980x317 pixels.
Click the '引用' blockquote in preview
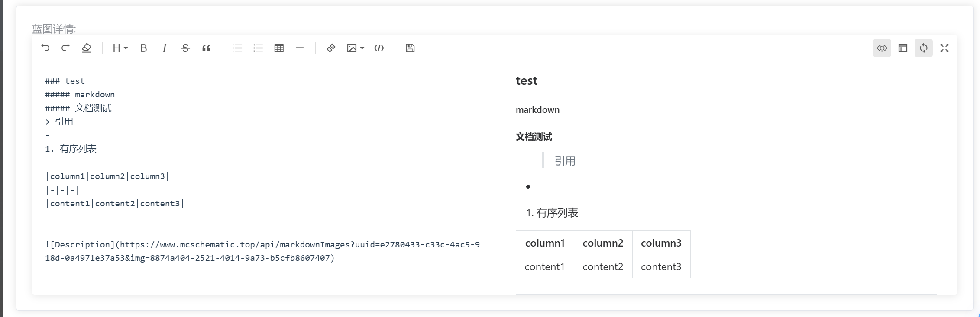pos(565,161)
